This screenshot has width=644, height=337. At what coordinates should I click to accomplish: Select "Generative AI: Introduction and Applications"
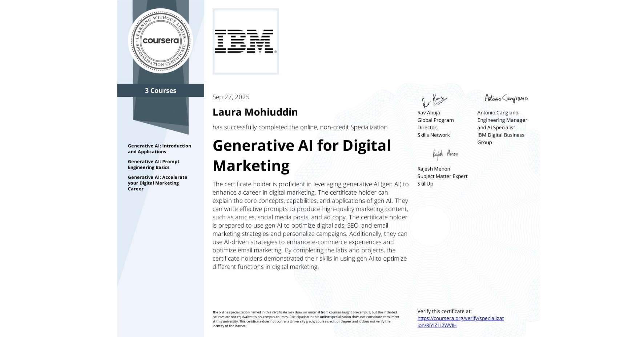tap(160, 149)
